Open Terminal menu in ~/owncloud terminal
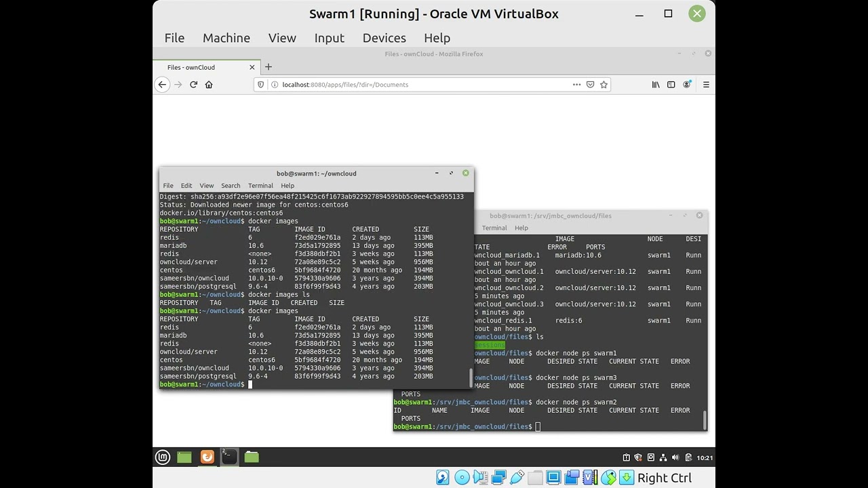 261,186
